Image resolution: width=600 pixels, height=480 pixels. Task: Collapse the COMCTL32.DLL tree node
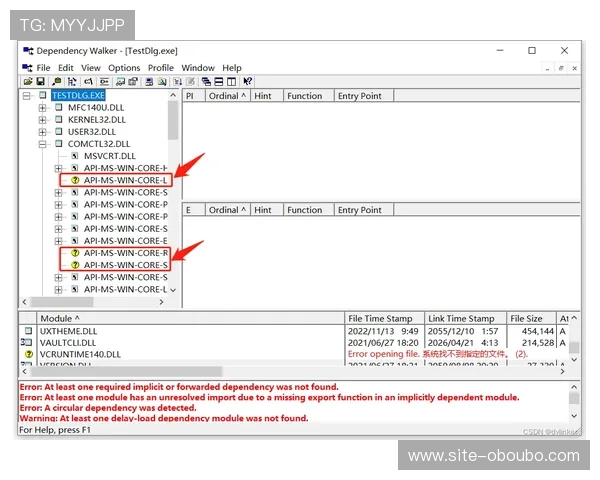tap(43, 144)
